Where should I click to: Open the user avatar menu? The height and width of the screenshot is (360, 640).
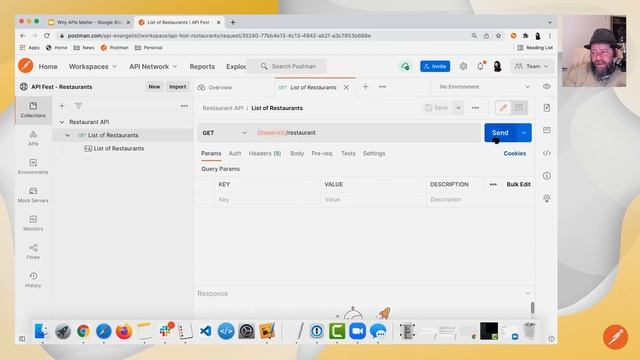click(497, 66)
